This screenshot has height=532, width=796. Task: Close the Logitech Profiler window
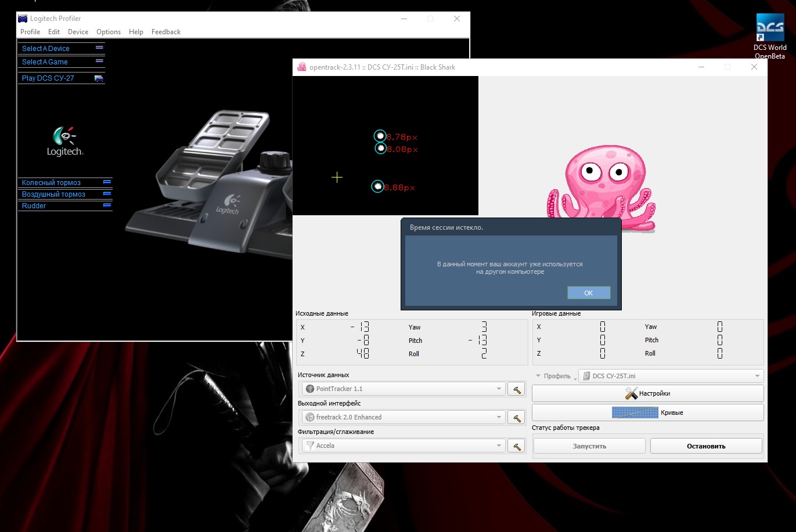click(x=457, y=19)
